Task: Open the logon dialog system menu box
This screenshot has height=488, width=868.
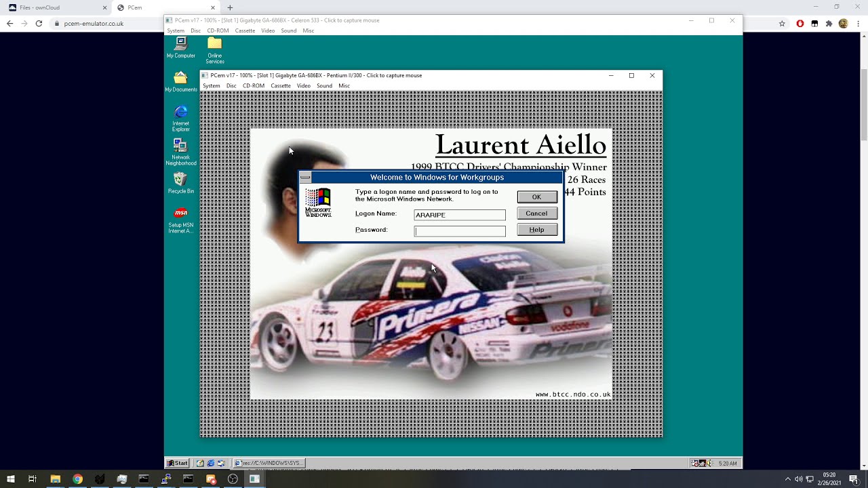Action: [305, 177]
